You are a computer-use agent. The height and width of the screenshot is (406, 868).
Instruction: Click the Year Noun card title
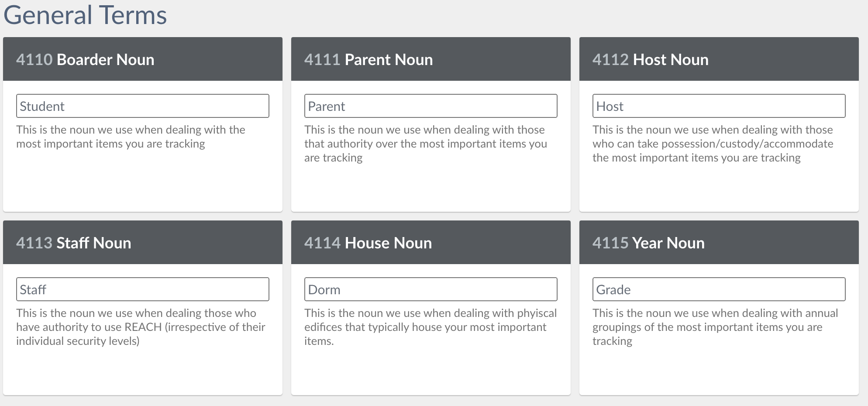pos(668,243)
